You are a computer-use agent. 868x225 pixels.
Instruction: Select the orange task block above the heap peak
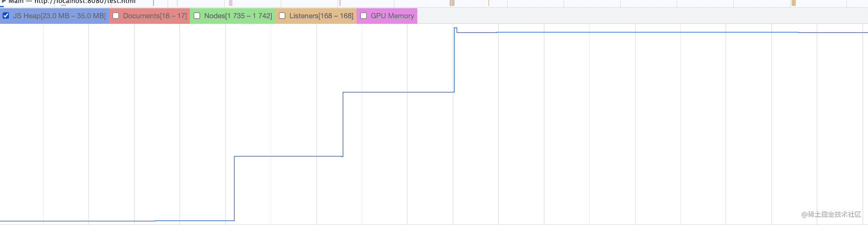pos(452,3)
